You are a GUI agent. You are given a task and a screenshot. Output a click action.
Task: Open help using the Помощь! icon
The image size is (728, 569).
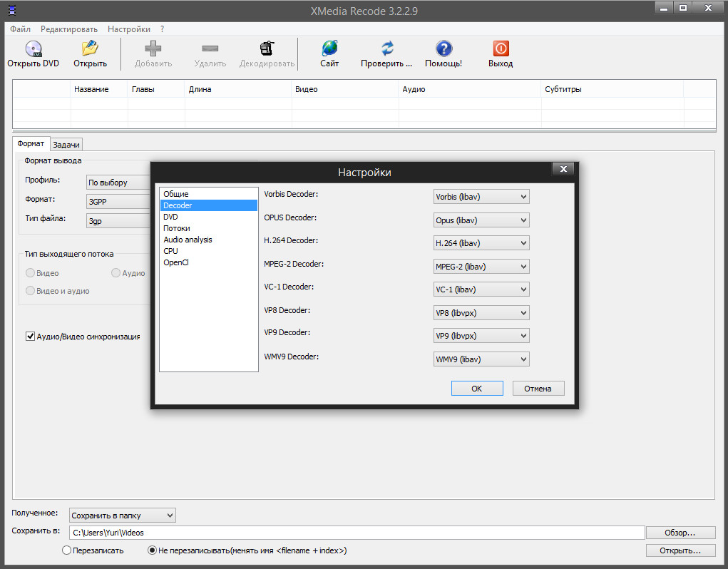[x=444, y=48]
